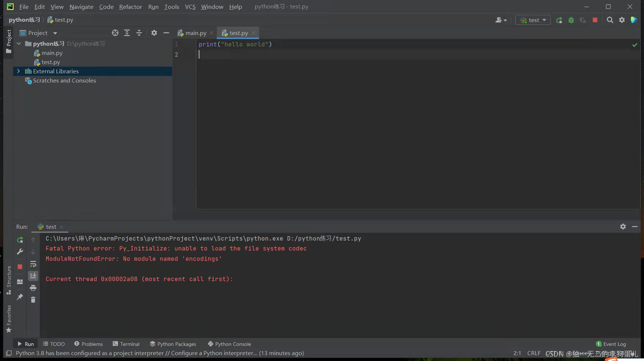Screen dimensions: 644x361
Task: Open the print console output icon
Action: 33,288
